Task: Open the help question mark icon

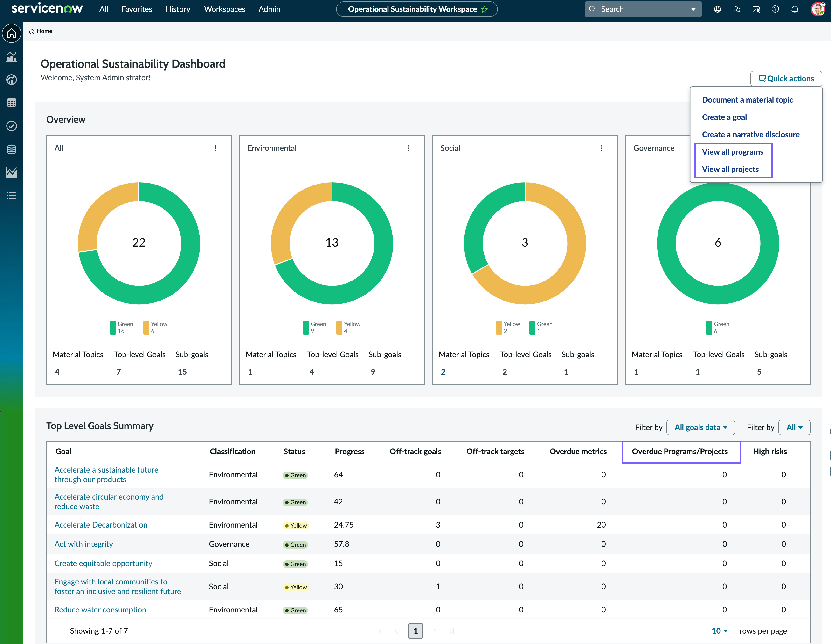Action: (x=775, y=9)
